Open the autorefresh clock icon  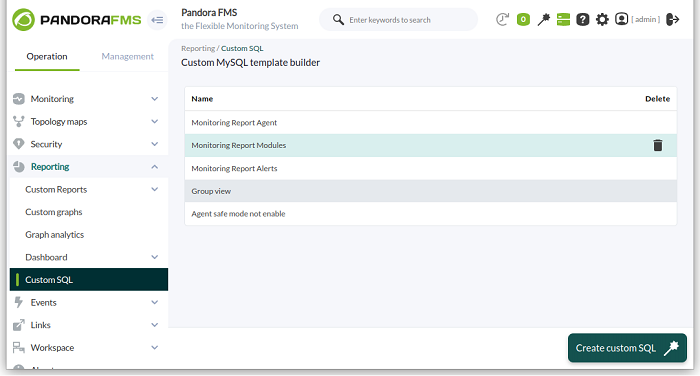pos(502,19)
